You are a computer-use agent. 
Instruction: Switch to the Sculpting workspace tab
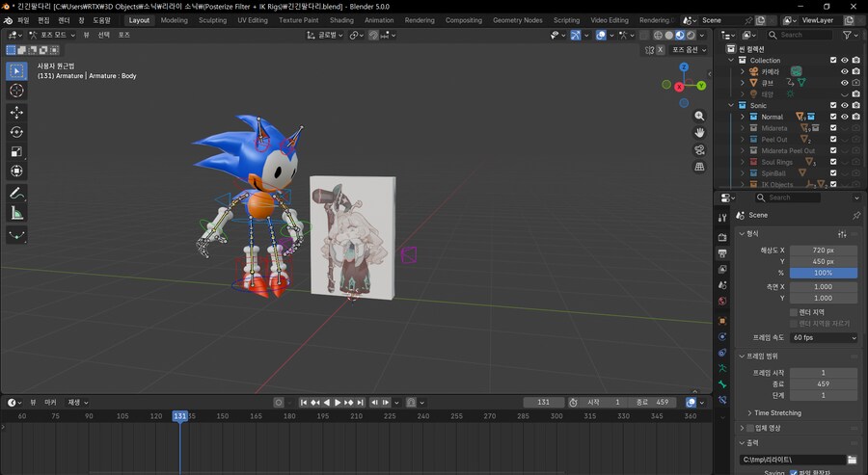212,19
